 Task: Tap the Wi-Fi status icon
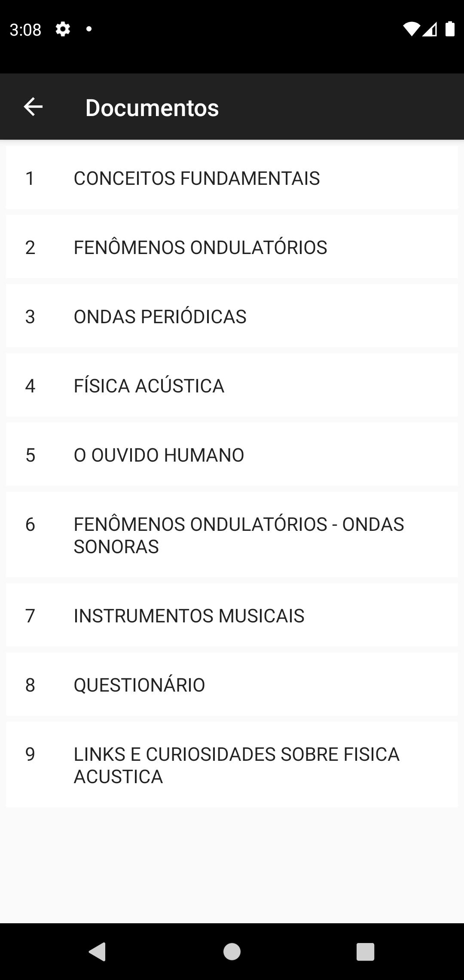point(411,29)
